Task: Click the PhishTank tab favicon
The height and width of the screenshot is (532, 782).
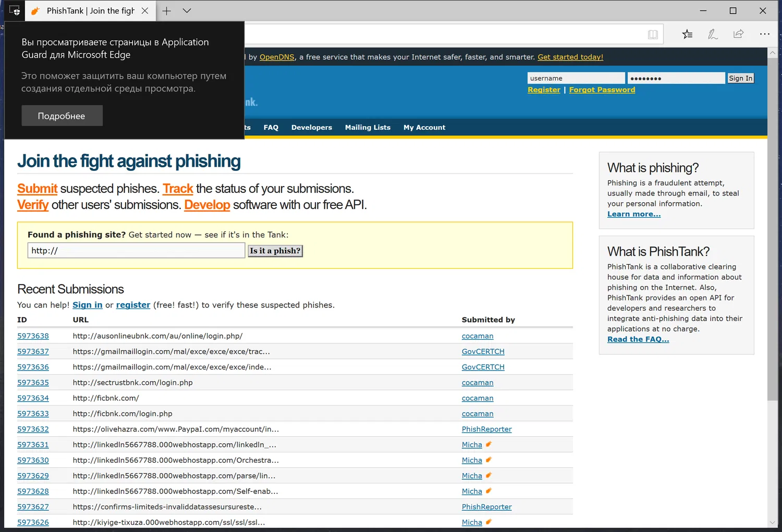Action: tap(35, 11)
